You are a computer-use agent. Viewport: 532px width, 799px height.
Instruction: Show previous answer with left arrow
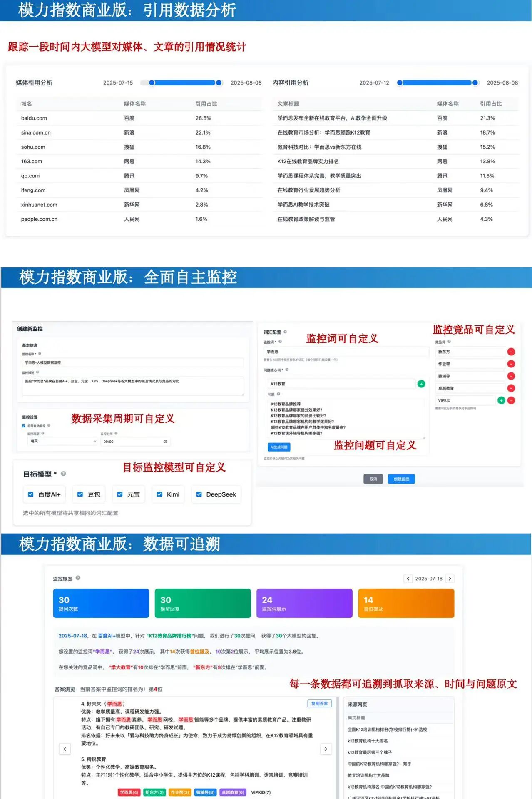65,749
